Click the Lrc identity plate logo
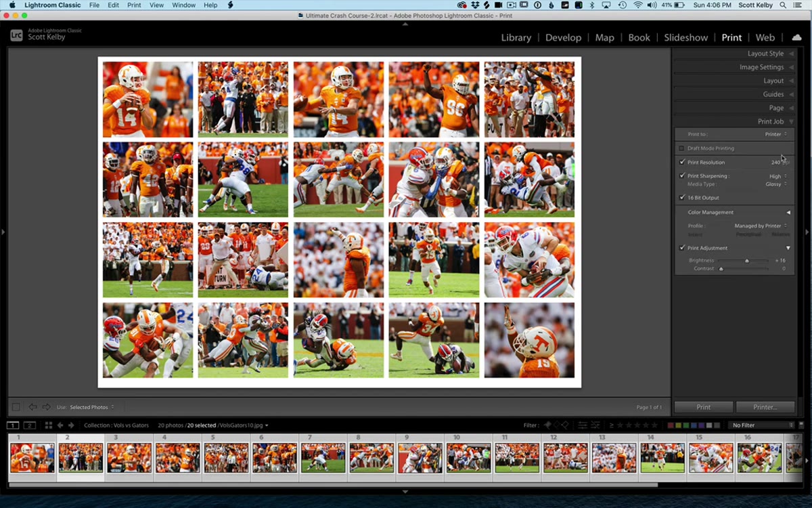 [16, 35]
